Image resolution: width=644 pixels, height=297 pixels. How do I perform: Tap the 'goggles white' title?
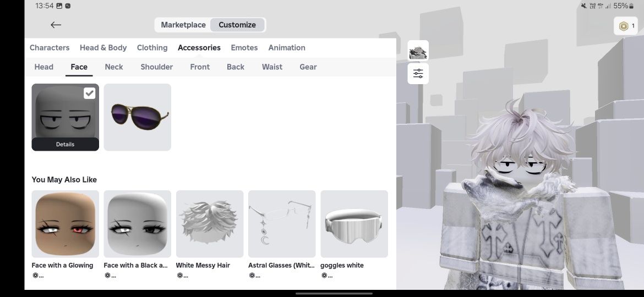click(342, 266)
